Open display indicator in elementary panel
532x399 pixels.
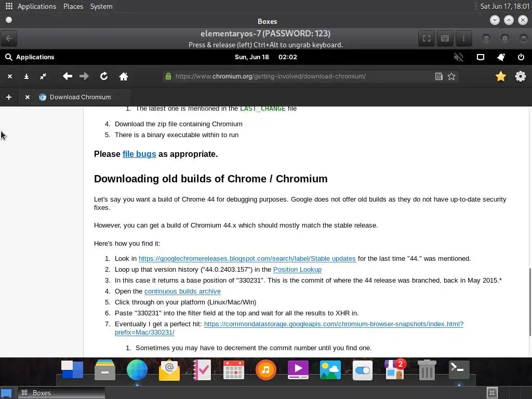tap(481, 57)
